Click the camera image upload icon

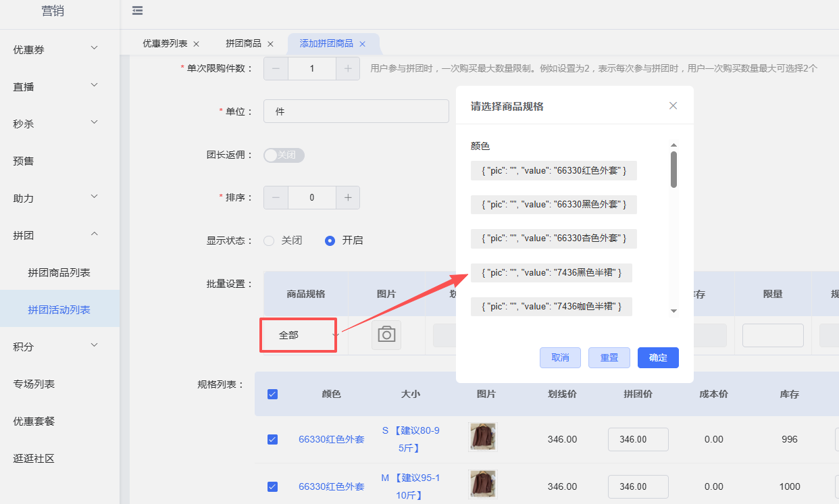[386, 335]
